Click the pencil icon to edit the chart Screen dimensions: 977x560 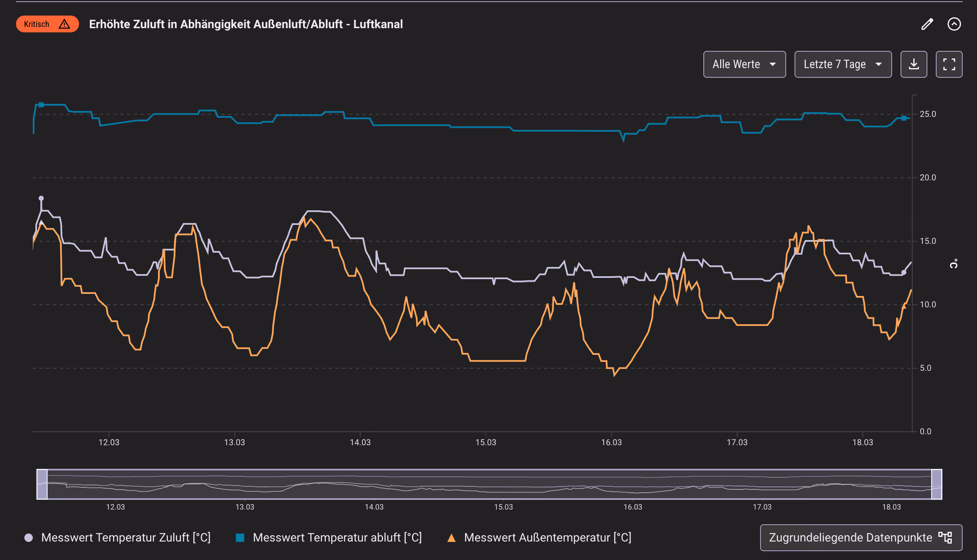click(927, 24)
